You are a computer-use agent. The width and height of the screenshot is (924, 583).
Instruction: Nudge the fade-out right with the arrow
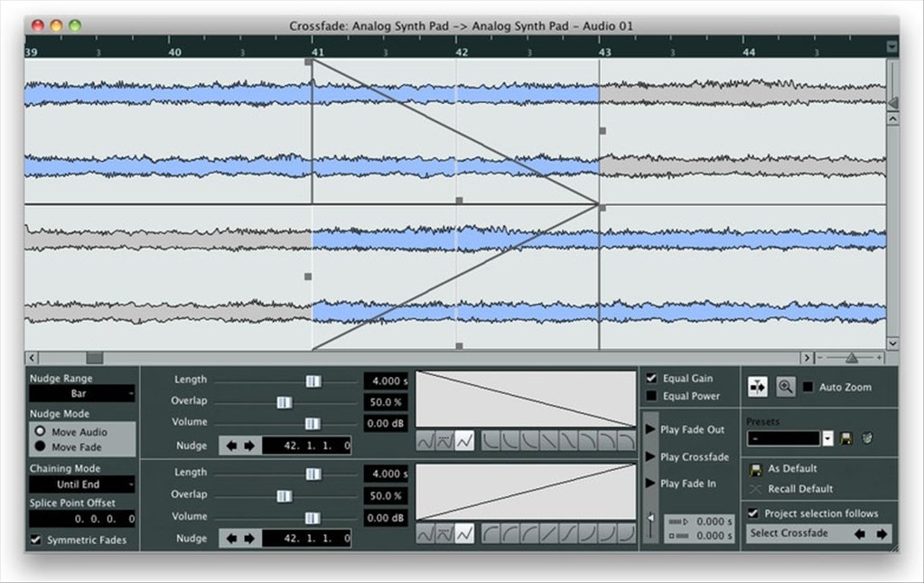[249, 446]
